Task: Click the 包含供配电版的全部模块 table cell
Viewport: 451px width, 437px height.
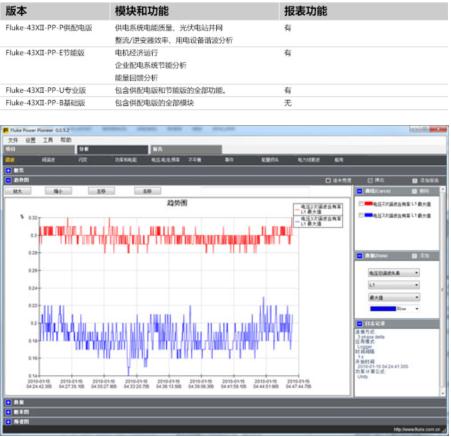Action: tap(154, 103)
